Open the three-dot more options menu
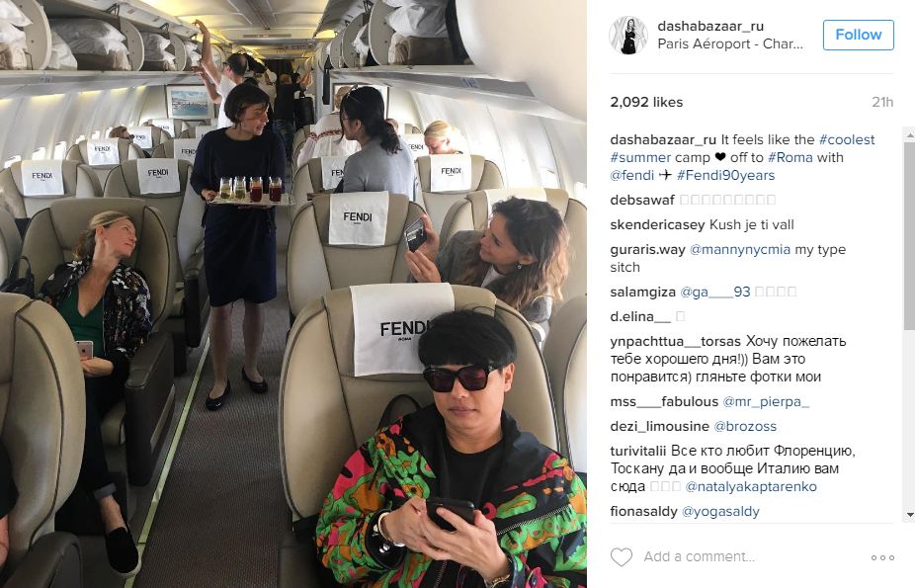Viewport: 915px width, 588px height. (x=882, y=557)
